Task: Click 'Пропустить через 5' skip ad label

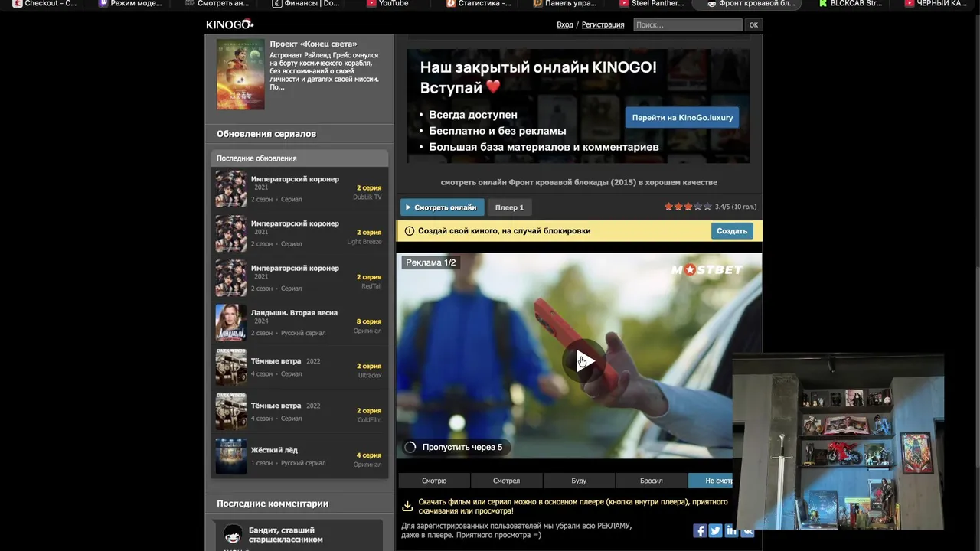Action: [462, 447]
